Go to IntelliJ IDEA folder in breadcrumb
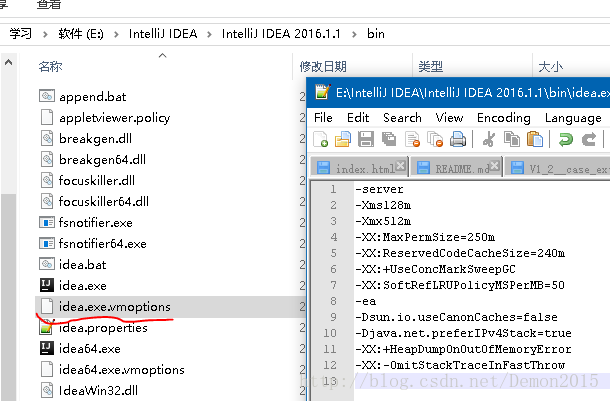The width and height of the screenshot is (610, 401). coord(163,34)
